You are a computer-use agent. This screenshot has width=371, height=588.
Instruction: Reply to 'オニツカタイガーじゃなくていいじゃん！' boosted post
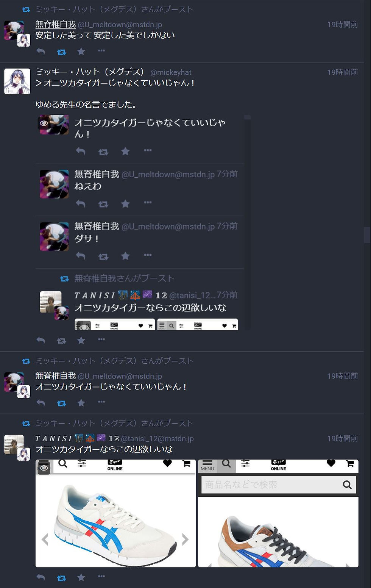(41, 403)
